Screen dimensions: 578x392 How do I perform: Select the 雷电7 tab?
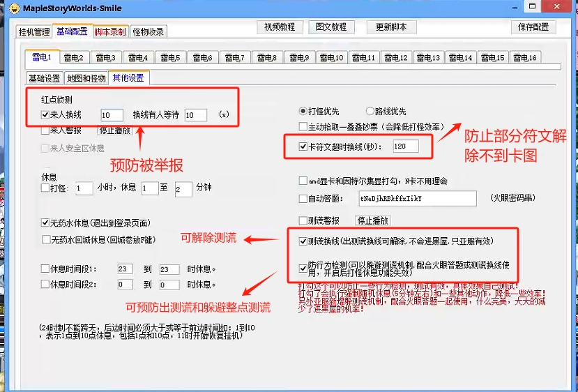(x=235, y=57)
